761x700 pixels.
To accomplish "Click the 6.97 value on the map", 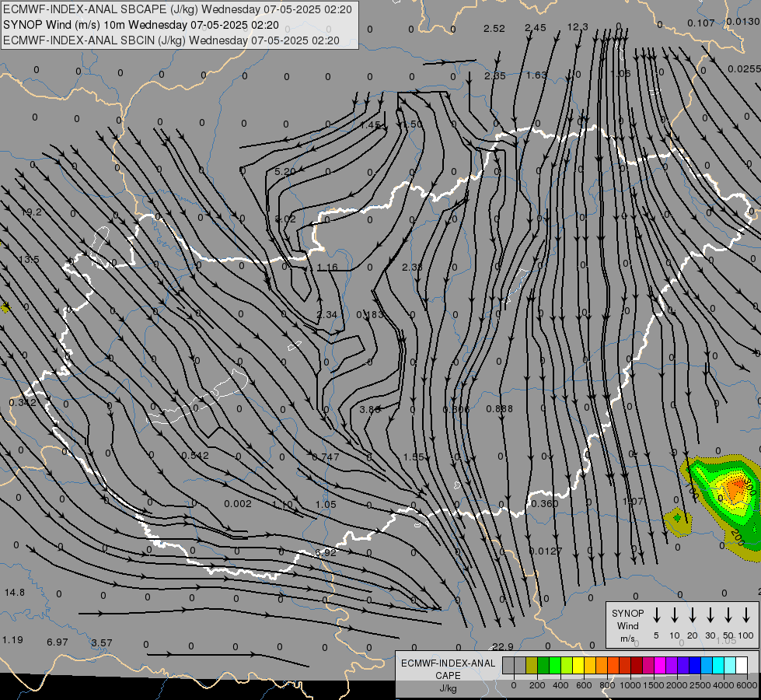I will 58,642.
